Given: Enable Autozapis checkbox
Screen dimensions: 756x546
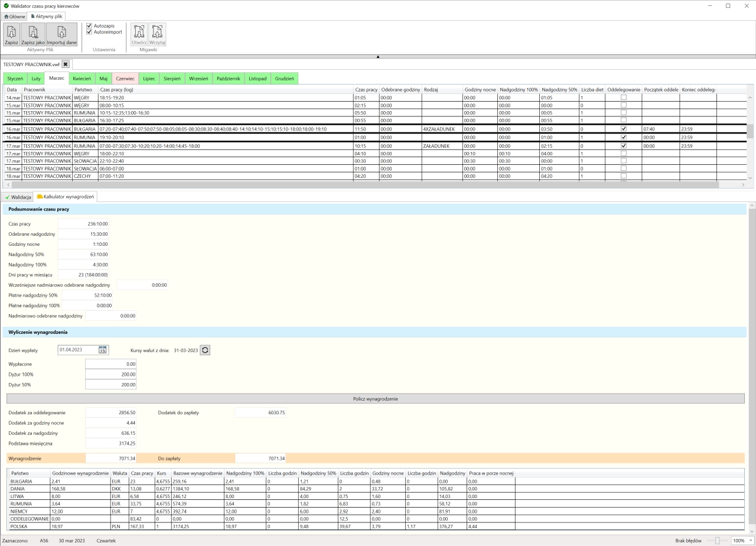Looking at the screenshot, I should coord(89,25).
